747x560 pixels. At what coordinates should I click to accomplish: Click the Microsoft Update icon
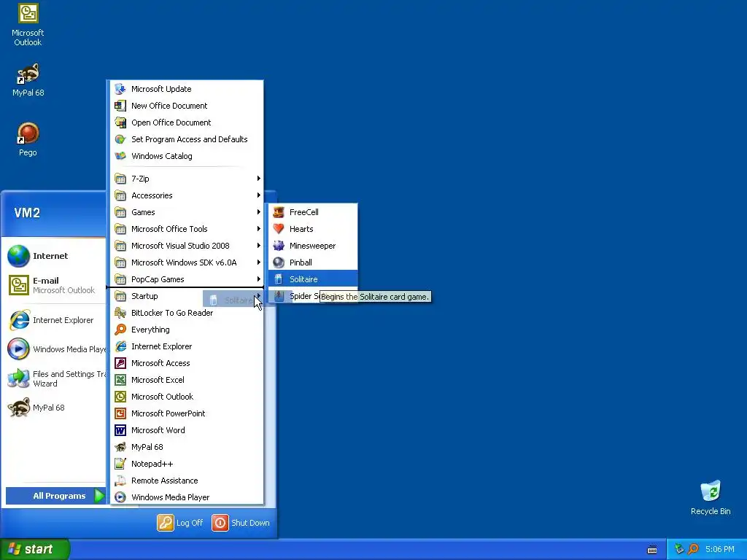[120, 89]
